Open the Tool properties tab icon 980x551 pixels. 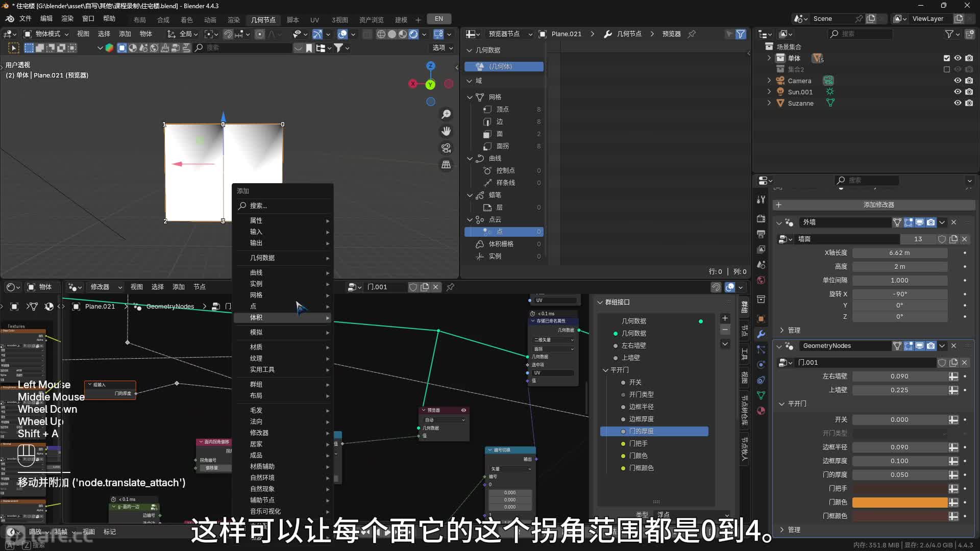(761, 199)
